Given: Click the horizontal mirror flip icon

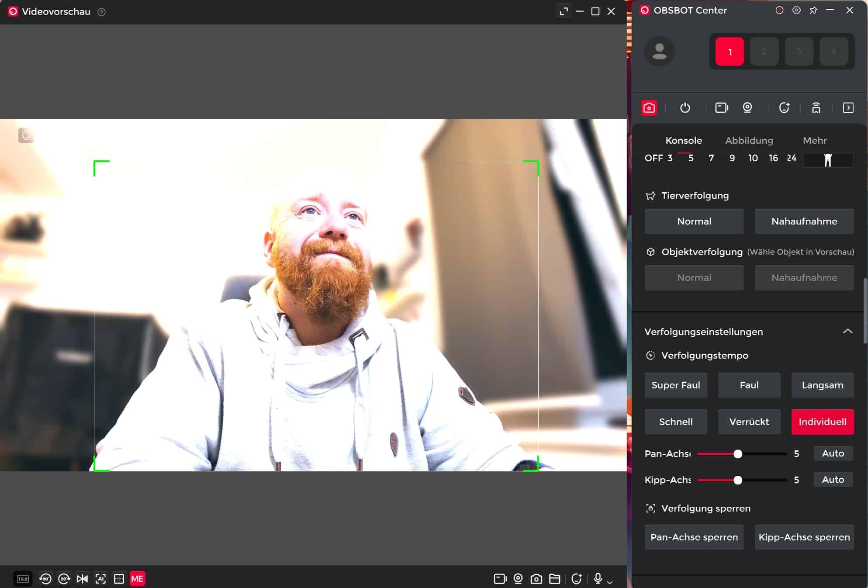Looking at the screenshot, I should [x=82, y=579].
